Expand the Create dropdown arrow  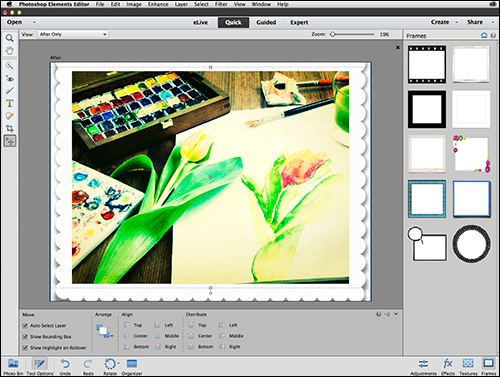[x=457, y=22]
